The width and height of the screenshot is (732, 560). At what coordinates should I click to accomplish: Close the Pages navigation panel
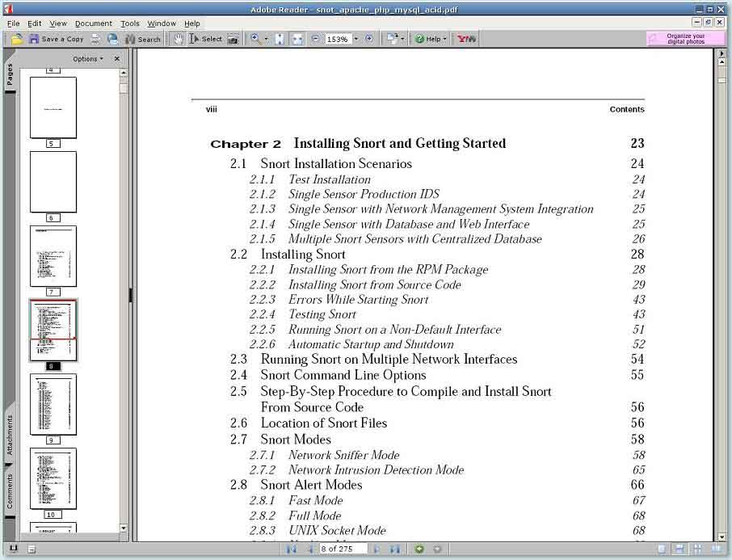coord(116,59)
